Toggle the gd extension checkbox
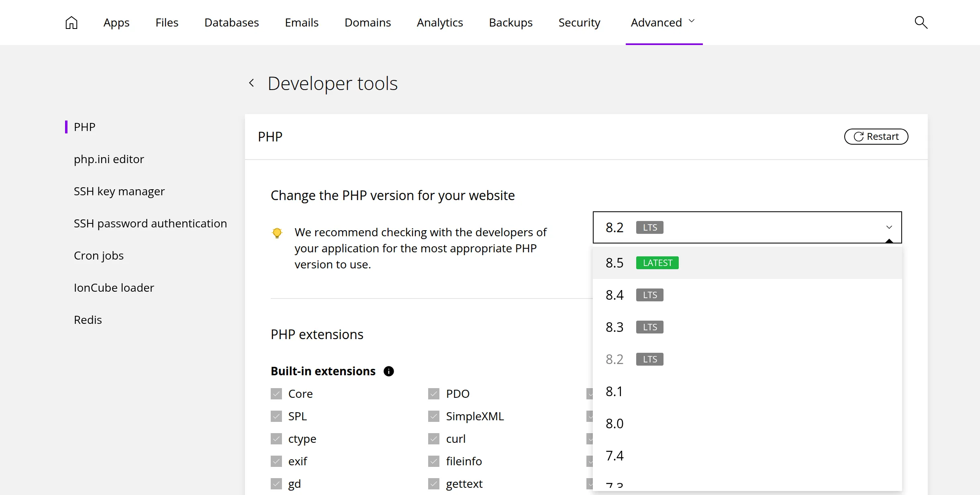The image size is (980, 495). click(276, 484)
